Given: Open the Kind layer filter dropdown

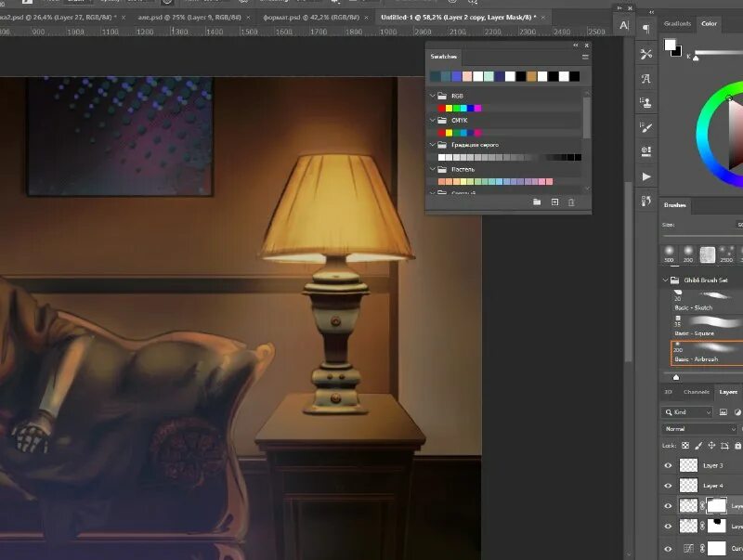Looking at the screenshot, I should [x=686, y=412].
